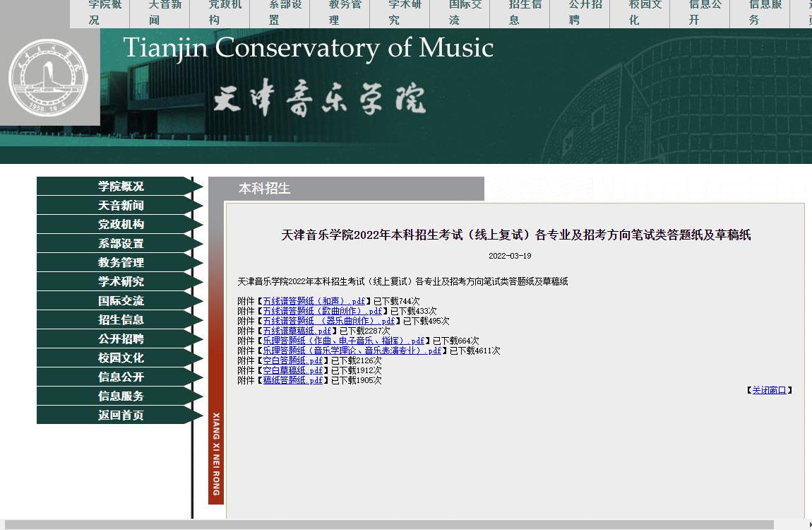Download 五线谱草稿纸.pdf attachment
812x530 pixels.
point(297,331)
